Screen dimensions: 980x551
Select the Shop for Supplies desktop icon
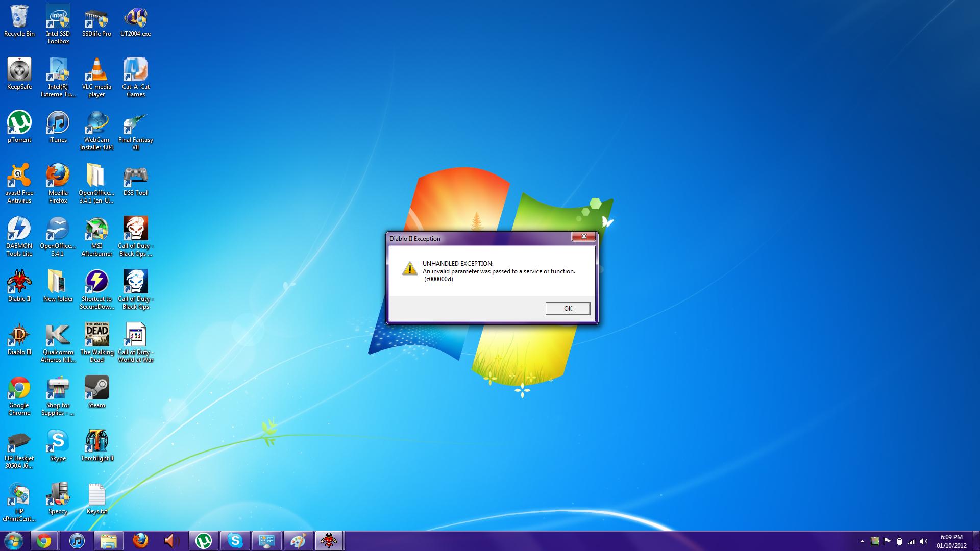(x=58, y=396)
